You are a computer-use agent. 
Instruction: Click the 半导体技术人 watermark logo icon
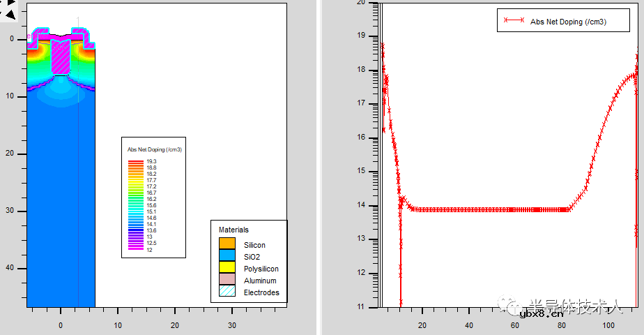[x=509, y=306]
